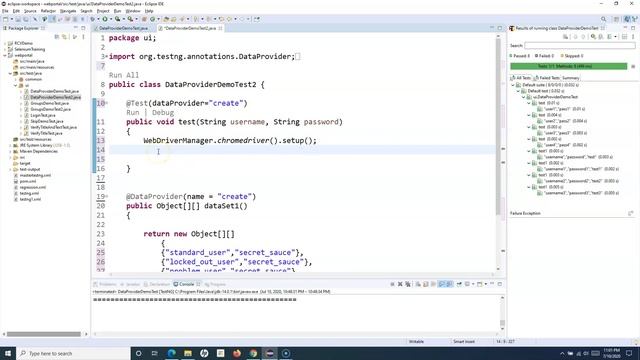Click the Search field in TestNG results
This screenshot has height=360, width=640.
click(580, 45)
